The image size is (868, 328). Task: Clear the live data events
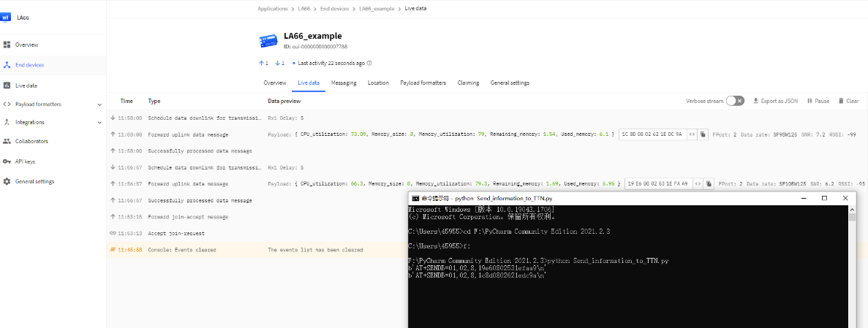tap(849, 102)
